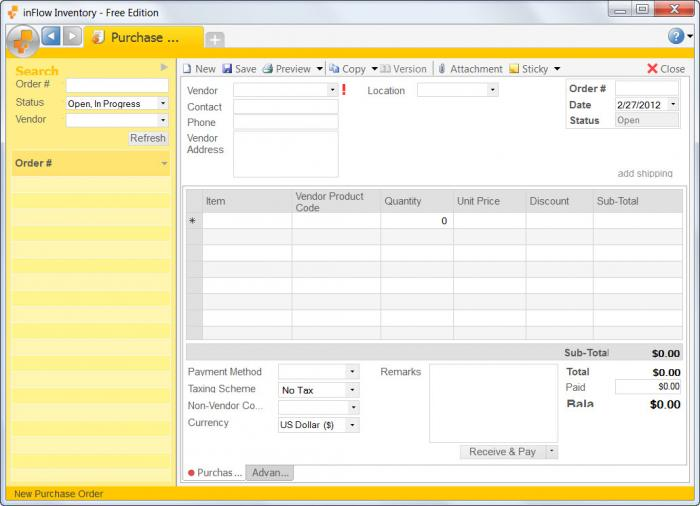The image size is (700, 506).
Task: Click the search Order # input field
Action: click(x=117, y=85)
